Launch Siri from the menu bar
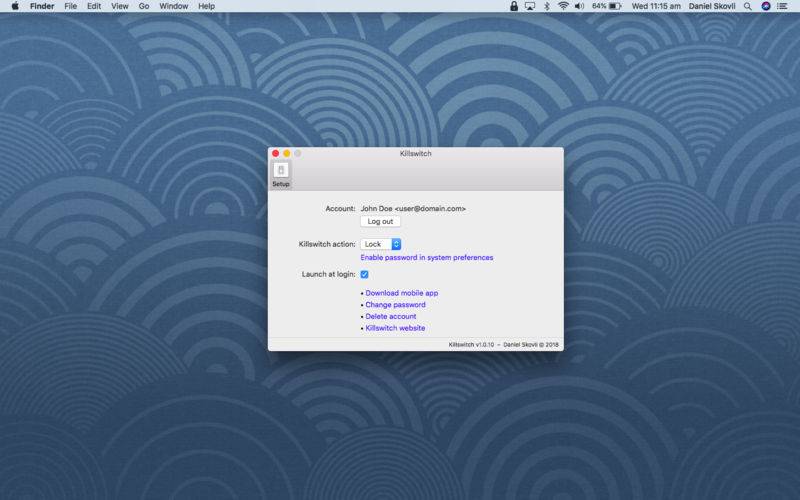The height and width of the screenshot is (500, 800). (765, 6)
